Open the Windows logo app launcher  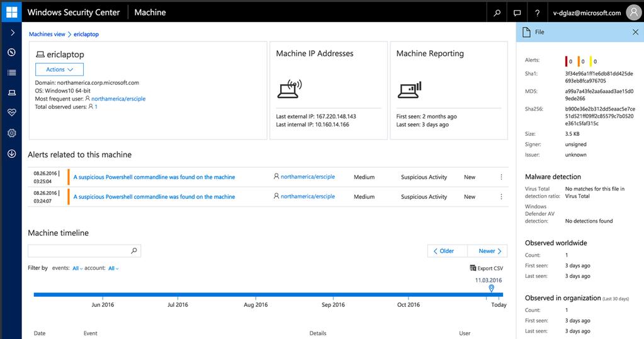coord(11,11)
